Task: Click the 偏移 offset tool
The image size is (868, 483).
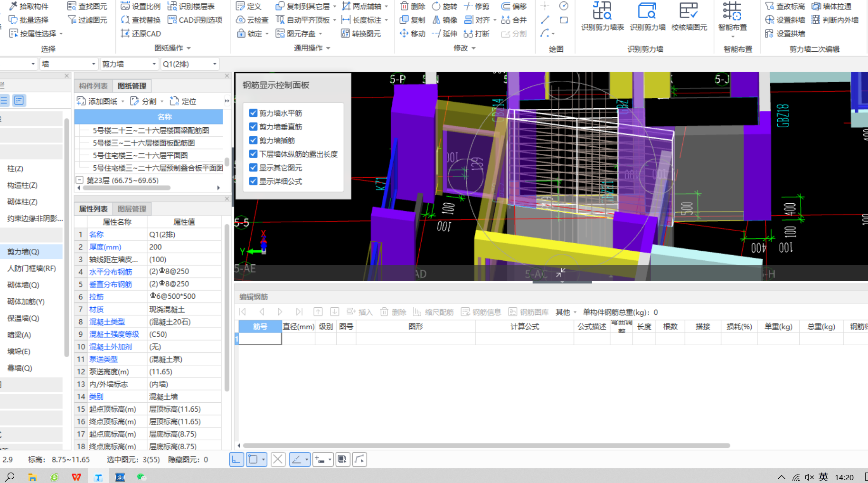Action: tap(514, 6)
